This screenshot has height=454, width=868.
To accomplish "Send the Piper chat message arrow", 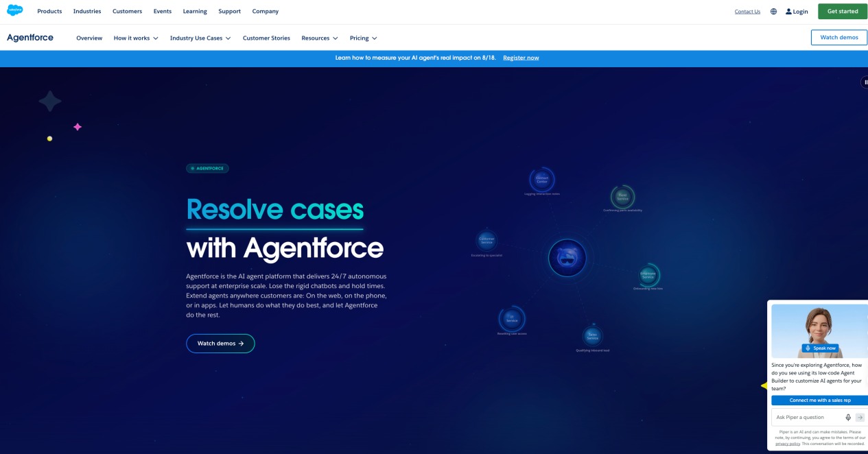I will tap(860, 417).
